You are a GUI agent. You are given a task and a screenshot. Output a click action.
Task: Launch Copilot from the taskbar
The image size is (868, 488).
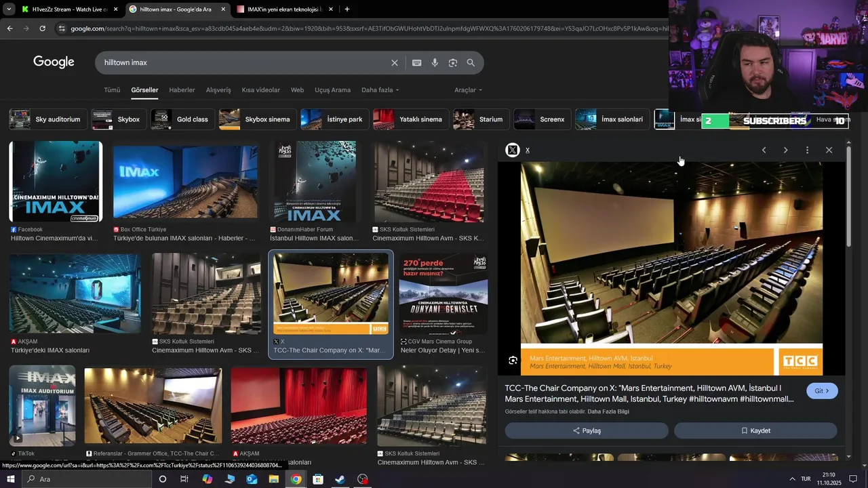click(207, 479)
